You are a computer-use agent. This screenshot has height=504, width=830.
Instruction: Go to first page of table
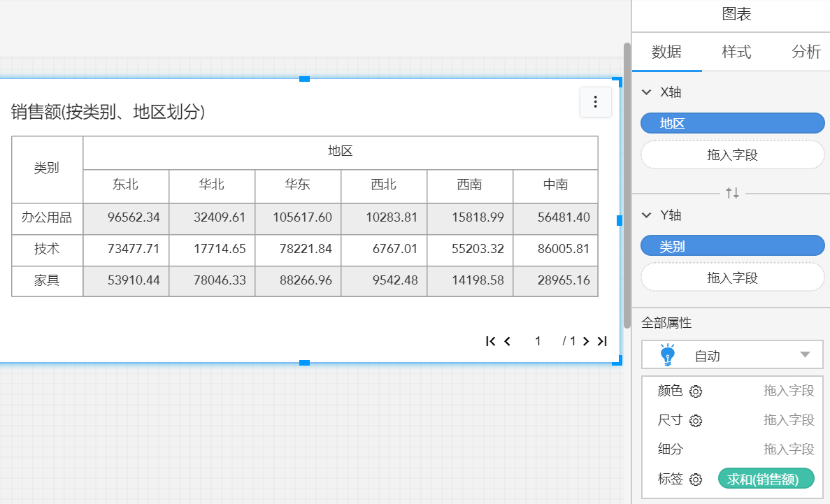point(490,341)
